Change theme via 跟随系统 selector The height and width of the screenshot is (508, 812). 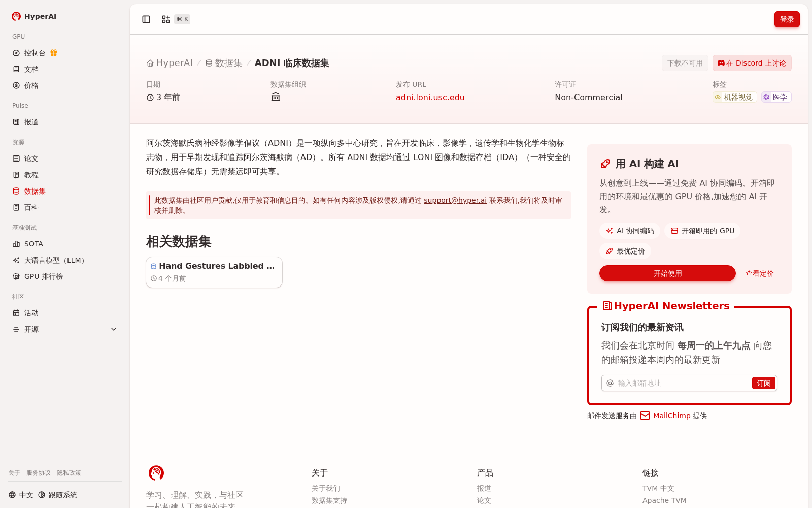[x=57, y=495]
